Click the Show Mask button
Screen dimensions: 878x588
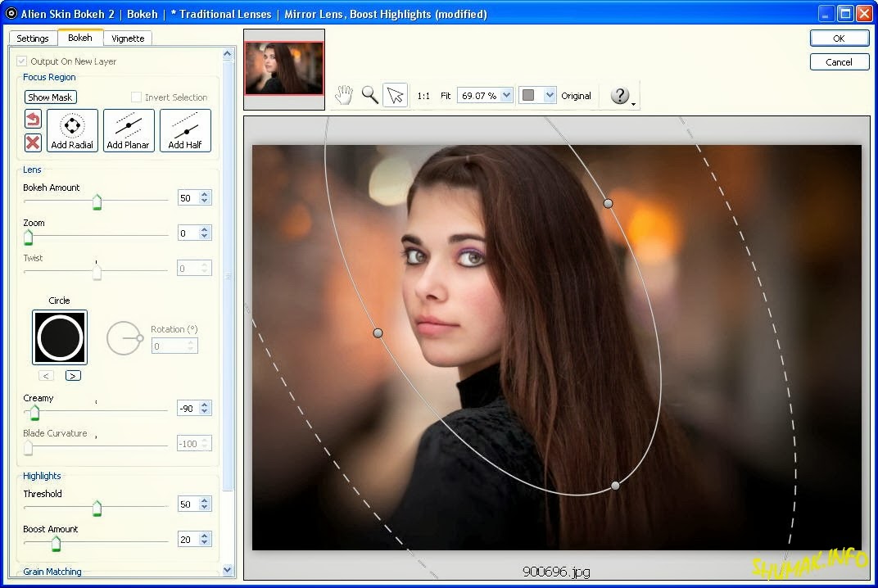coord(51,97)
